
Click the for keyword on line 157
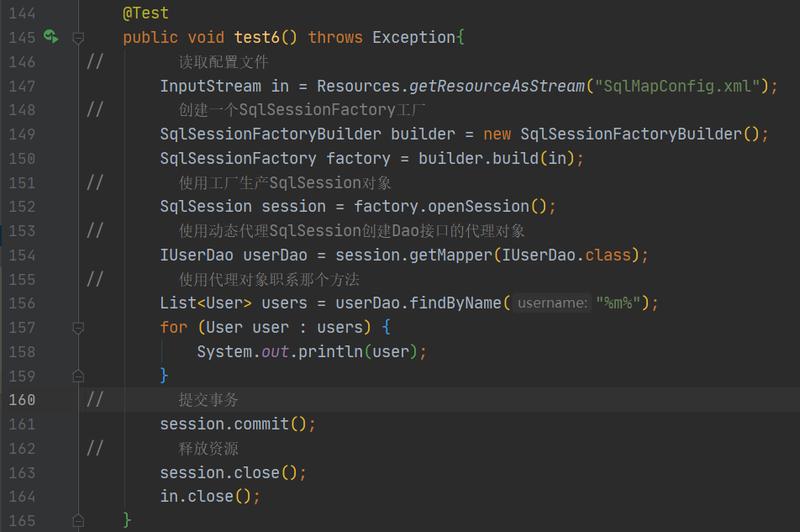(x=174, y=328)
